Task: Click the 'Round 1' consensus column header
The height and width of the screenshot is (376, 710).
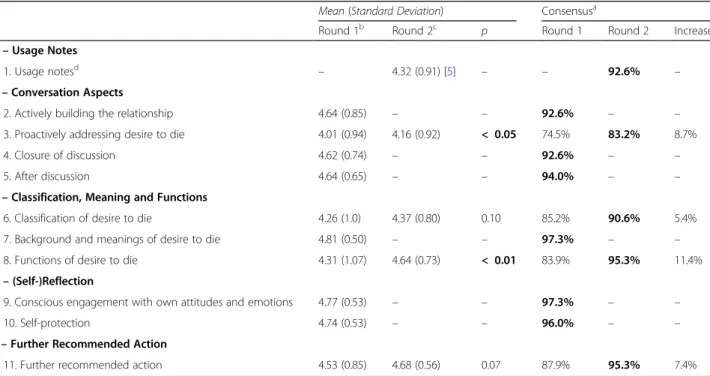Action: click(x=561, y=31)
